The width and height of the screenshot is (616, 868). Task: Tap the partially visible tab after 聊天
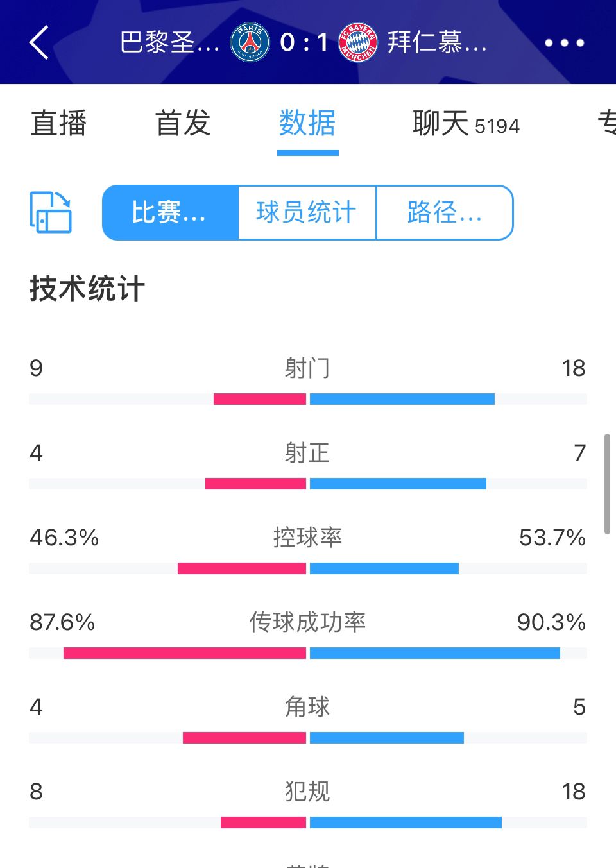(x=606, y=123)
